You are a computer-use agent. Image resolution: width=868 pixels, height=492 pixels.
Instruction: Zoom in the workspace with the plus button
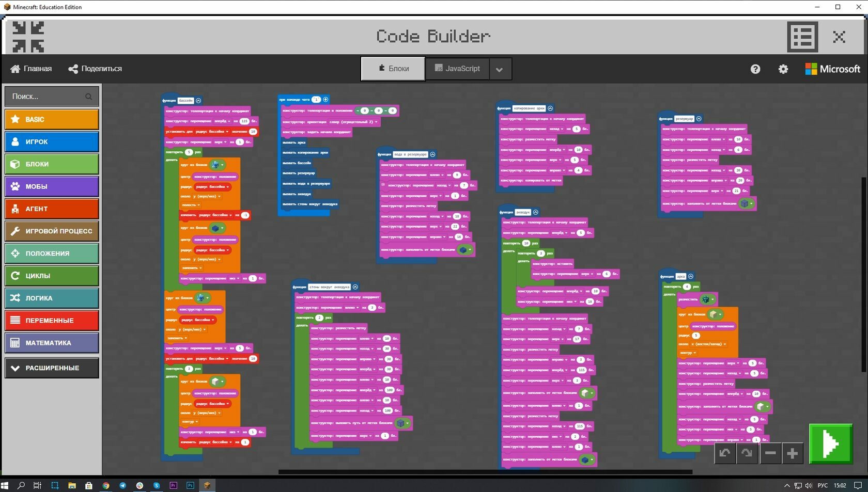[793, 453]
